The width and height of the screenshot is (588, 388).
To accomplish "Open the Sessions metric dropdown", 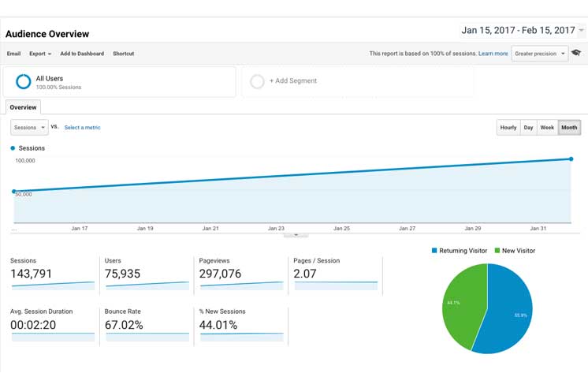I will tap(28, 127).
